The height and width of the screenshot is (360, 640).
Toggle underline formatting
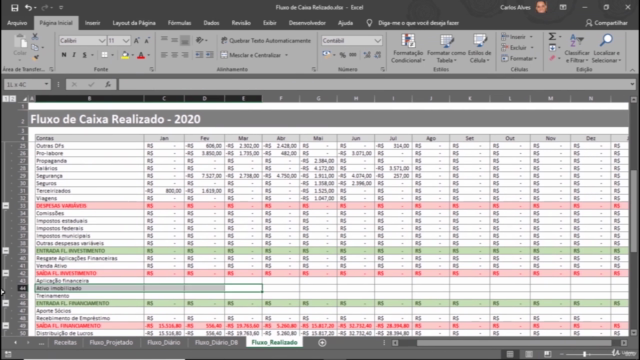pyautogui.click(x=84, y=55)
